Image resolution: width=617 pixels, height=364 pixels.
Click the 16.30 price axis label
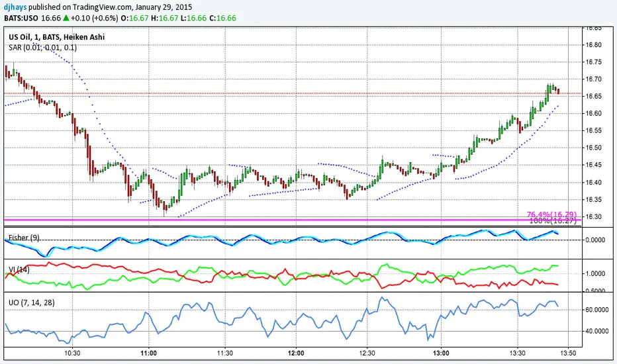point(593,216)
